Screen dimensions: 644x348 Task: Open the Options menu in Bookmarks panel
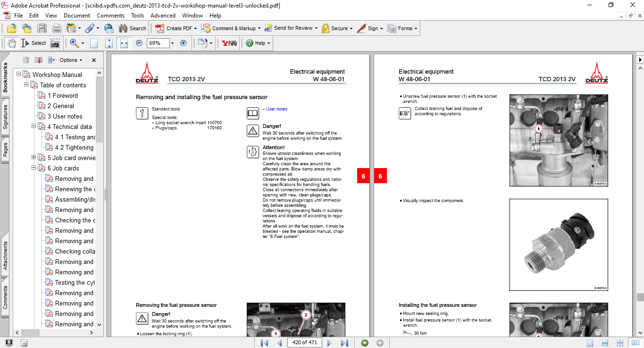(x=69, y=60)
